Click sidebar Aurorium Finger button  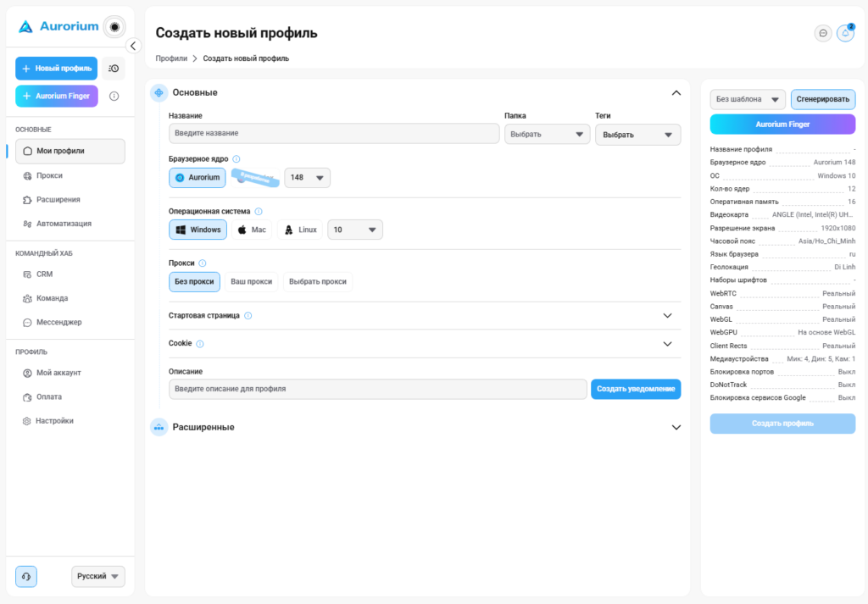(57, 97)
